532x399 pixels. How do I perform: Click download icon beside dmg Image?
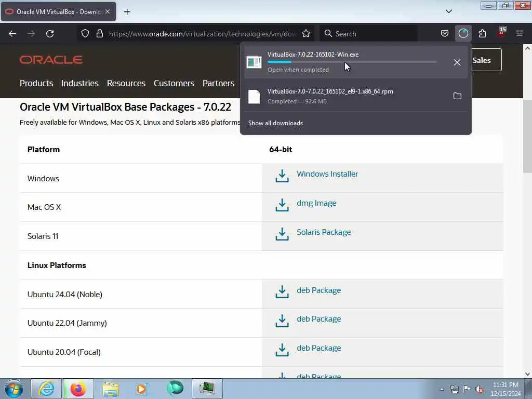pyautogui.click(x=282, y=205)
